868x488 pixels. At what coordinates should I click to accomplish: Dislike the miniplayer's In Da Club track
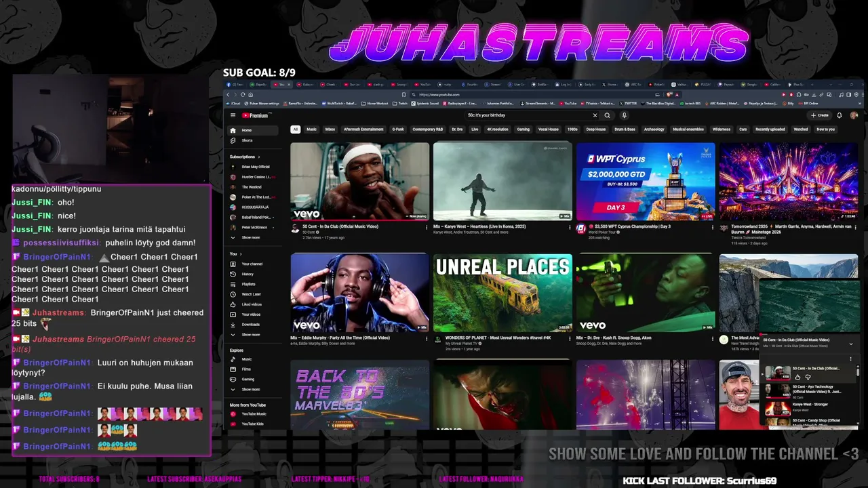[x=808, y=377]
